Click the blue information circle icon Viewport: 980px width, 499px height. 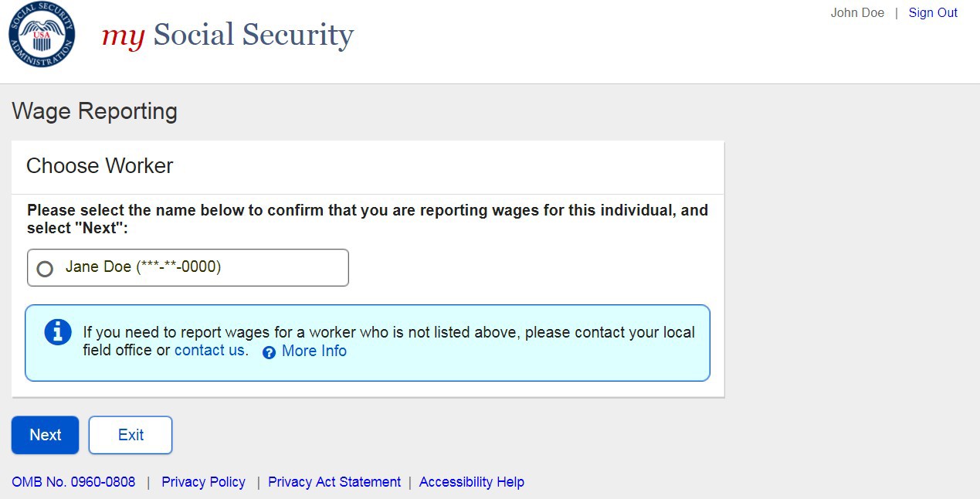point(58,332)
